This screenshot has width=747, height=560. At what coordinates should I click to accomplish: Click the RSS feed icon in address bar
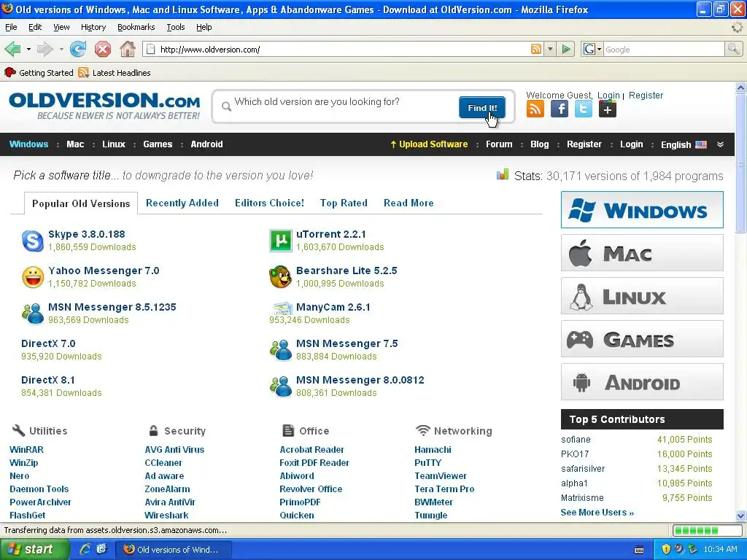(536, 49)
